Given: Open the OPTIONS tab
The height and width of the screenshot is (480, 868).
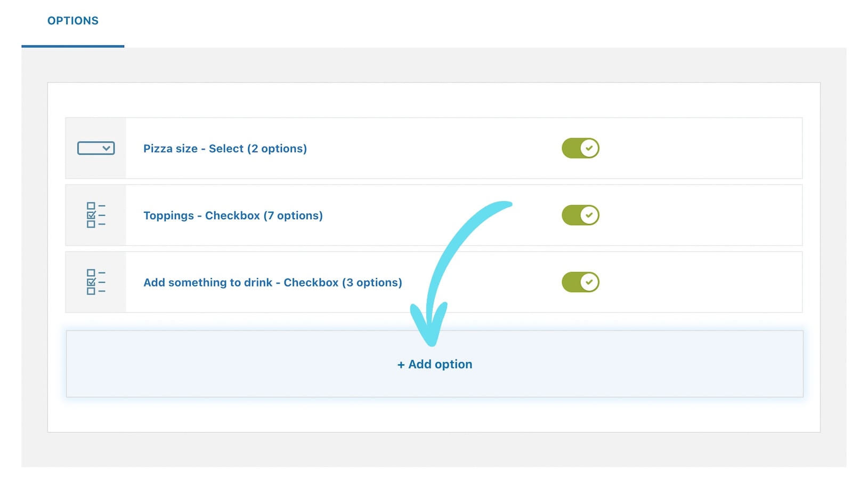Looking at the screenshot, I should (73, 21).
